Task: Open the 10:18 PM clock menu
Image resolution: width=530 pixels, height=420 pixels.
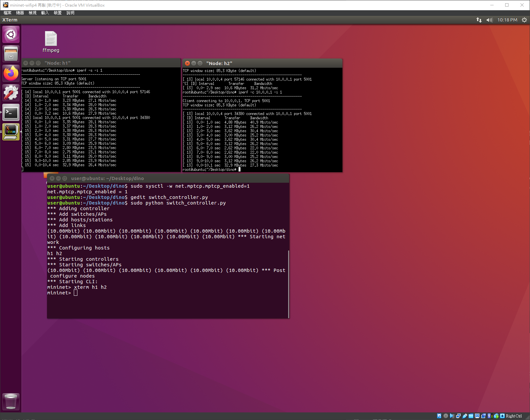Action: pyautogui.click(x=507, y=20)
